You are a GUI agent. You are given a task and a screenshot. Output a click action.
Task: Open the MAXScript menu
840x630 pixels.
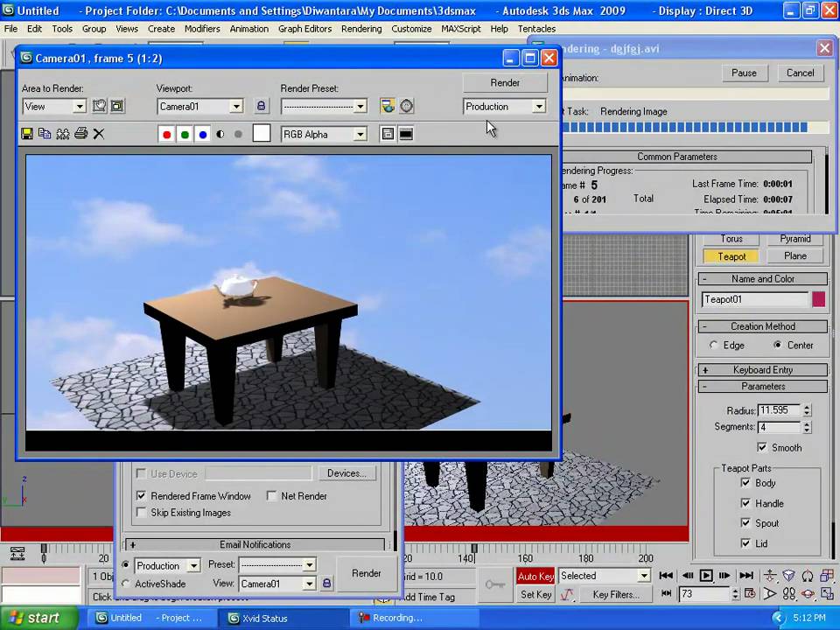(461, 29)
